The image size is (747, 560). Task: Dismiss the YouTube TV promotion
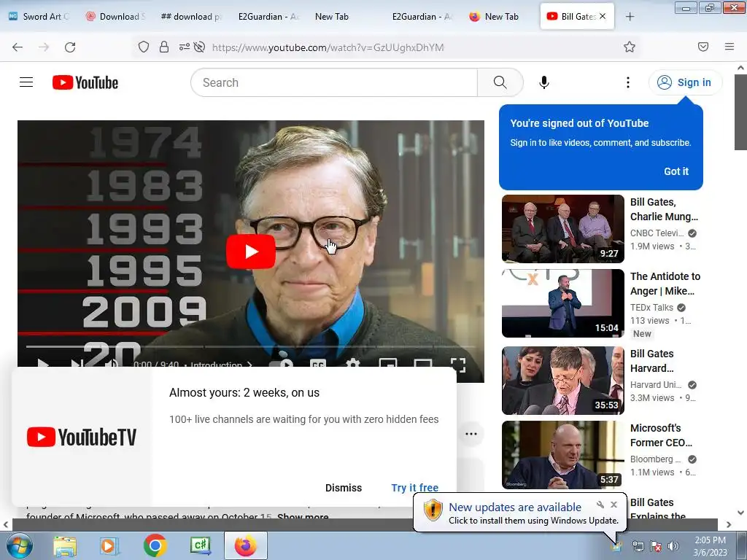click(x=344, y=488)
